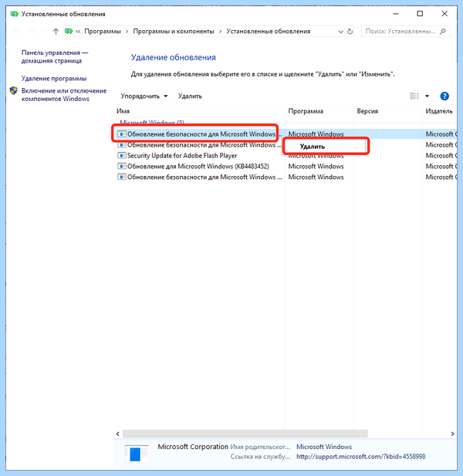This screenshot has height=476, width=463.
Task: Collapse the Microsoft Windows (5) group header
Action: (152, 123)
